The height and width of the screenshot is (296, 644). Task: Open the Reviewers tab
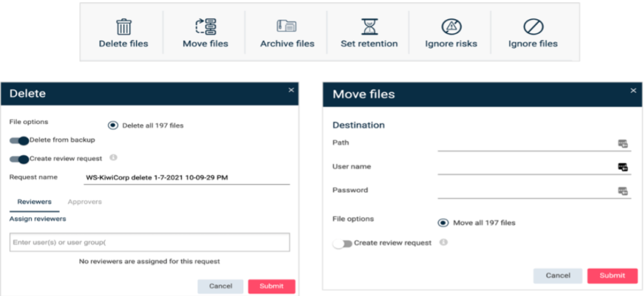tap(34, 202)
